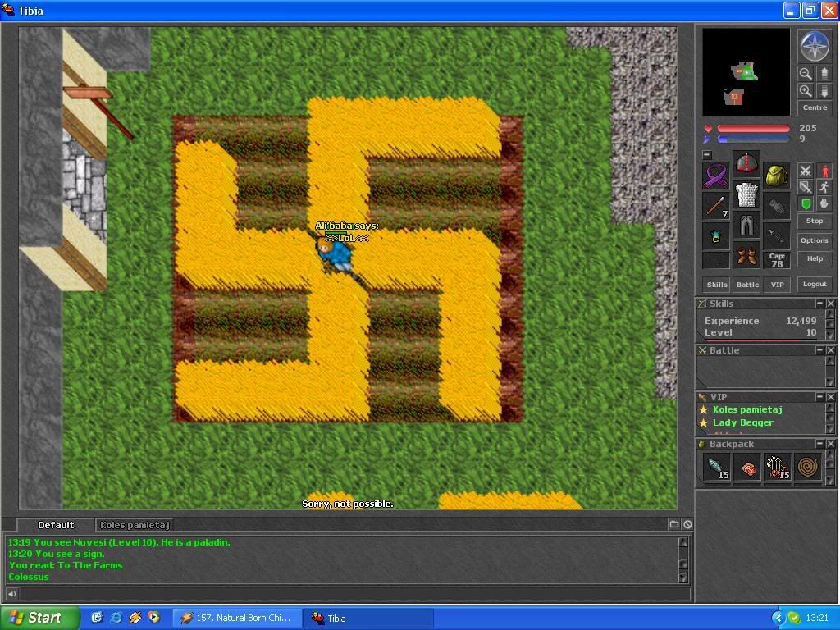The width and height of the screenshot is (840, 630).
Task: Click the Logout button
Action: (815, 284)
